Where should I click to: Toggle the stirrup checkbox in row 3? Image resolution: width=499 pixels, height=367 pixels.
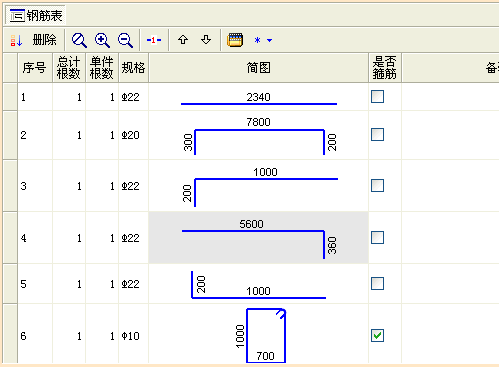(377, 186)
